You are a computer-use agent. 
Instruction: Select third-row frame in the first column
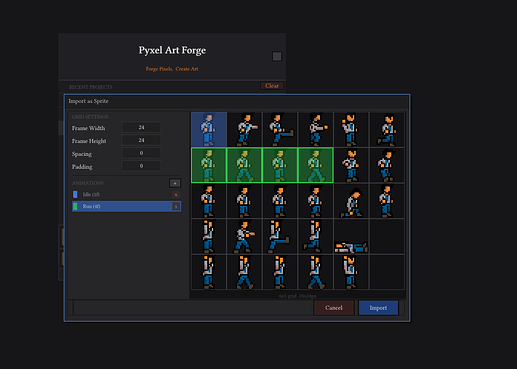tap(209, 201)
